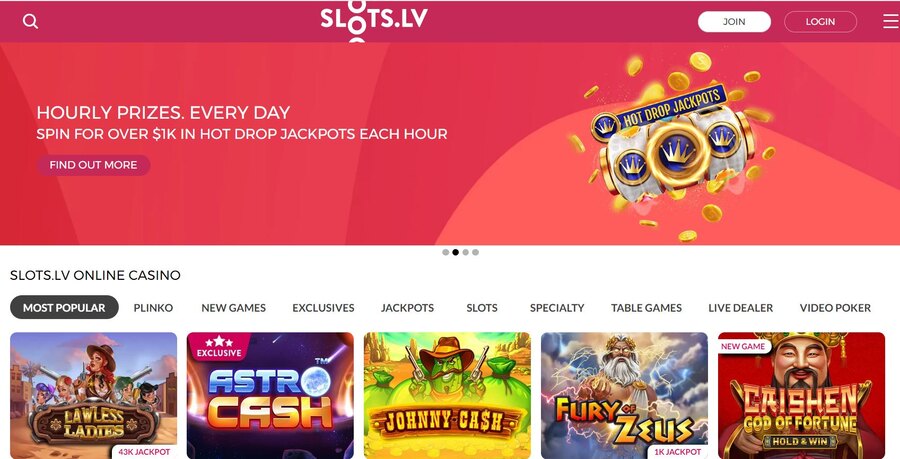
Task: Select the fourth carousel dot
Action: (475, 252)
